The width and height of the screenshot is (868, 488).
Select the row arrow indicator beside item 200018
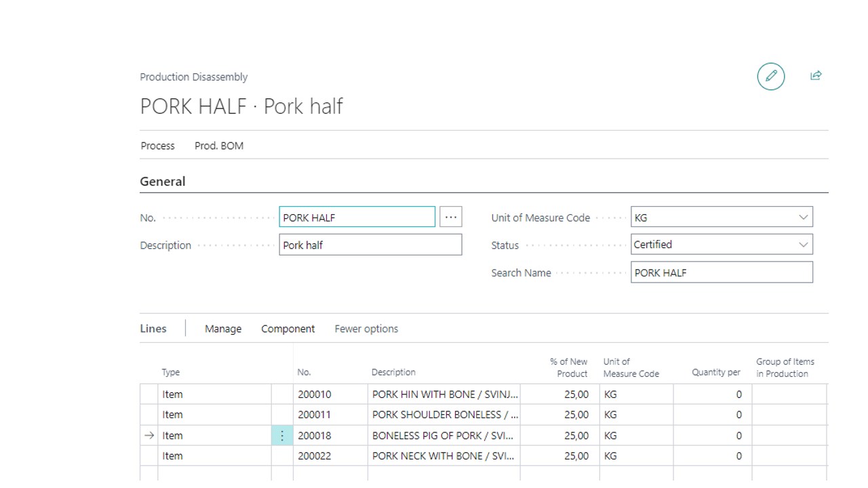point(149,436)
